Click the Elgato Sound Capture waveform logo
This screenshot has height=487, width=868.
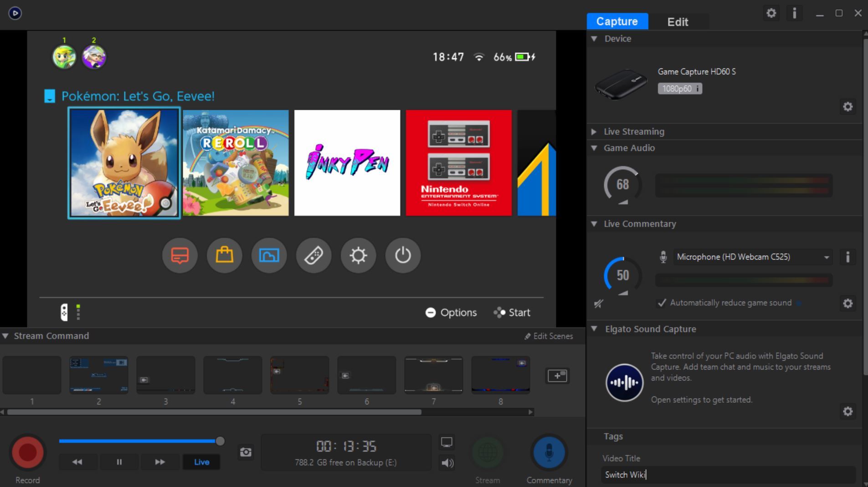(624, 382)
